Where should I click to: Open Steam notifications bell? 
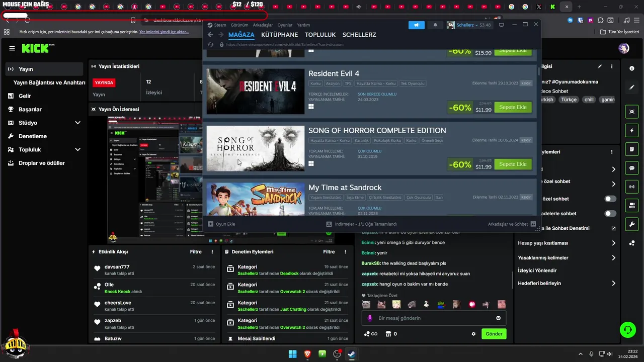(x=435, y=25)
